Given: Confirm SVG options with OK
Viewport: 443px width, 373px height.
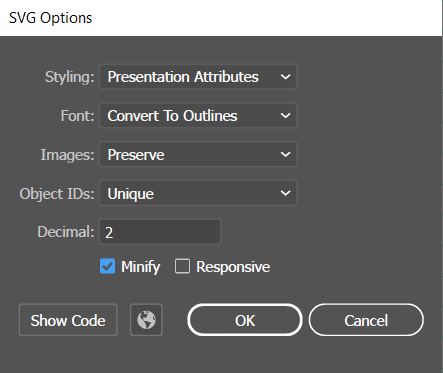Looking at the screenshot, I should (x=245, y=320).
